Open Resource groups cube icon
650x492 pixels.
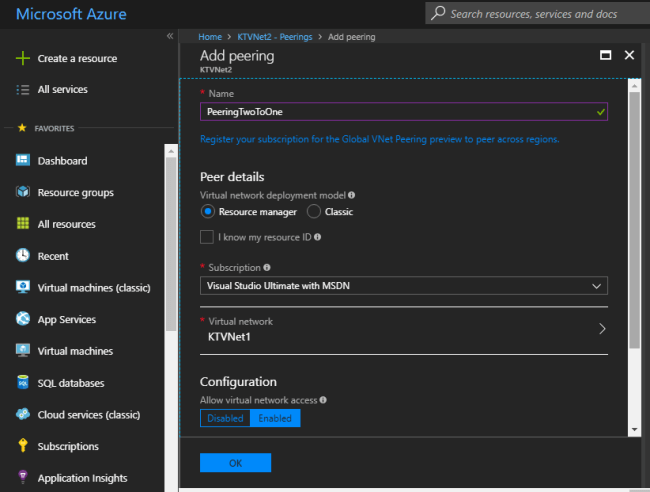22,192
